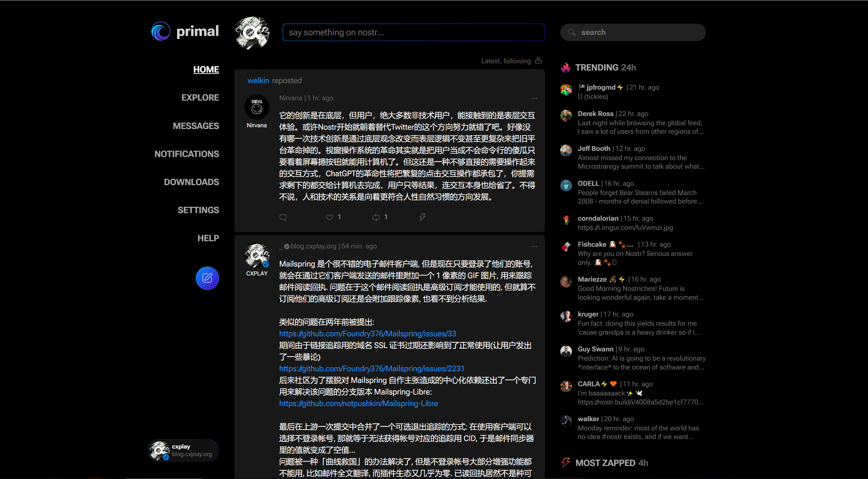This screenshot has height=479, width=868.
Task: Open Notifications from the sidebar
Action: (x=187, y=154)
